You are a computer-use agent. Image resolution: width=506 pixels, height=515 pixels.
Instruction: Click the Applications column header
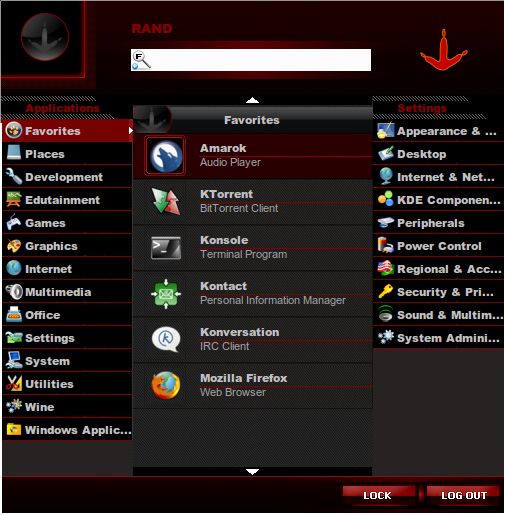(63, 108)
